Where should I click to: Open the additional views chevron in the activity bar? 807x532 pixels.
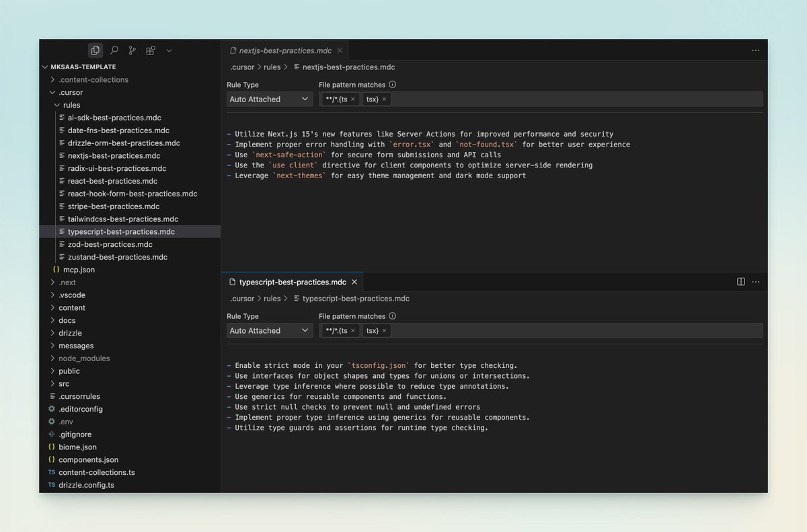pyautogui.click(x=169, y=50)
